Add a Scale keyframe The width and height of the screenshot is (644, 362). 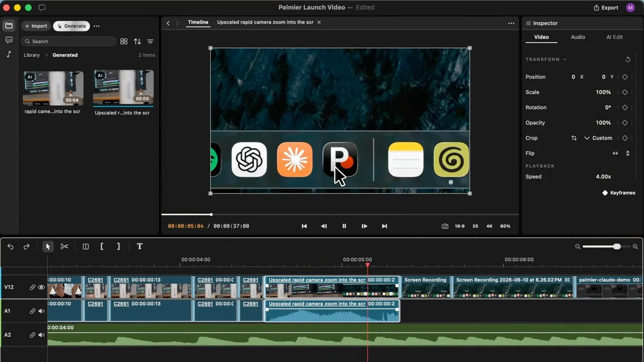point(625,92)
